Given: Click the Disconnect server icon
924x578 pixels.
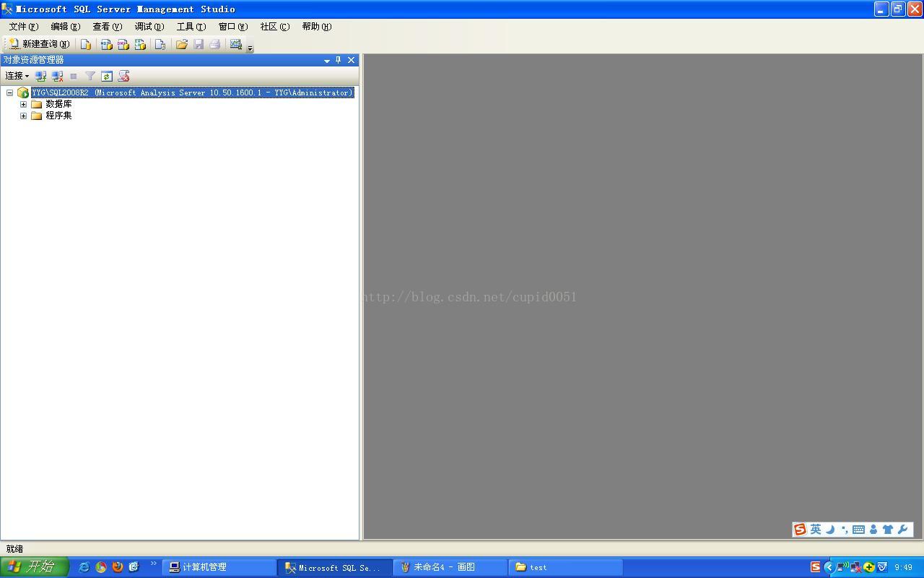Looking at the screenshot, I should 58,76.
